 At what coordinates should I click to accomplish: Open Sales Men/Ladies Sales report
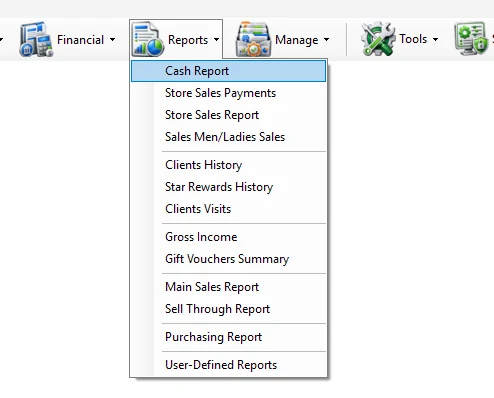pyautogui.click(x=228, y=137)
